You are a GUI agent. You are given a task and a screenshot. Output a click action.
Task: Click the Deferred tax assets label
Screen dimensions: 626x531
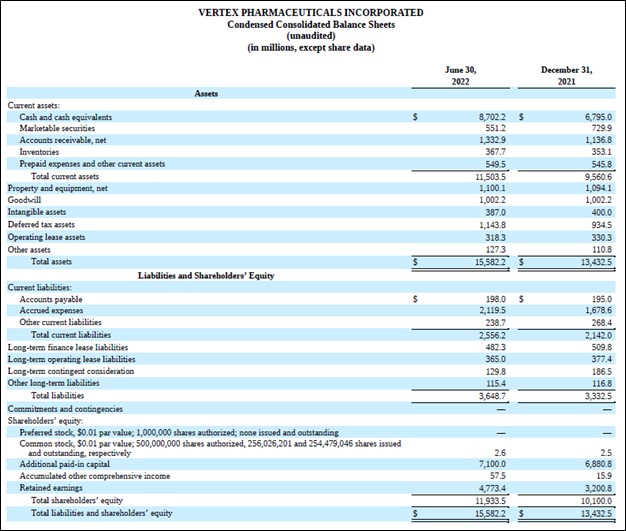click(42, 225)
